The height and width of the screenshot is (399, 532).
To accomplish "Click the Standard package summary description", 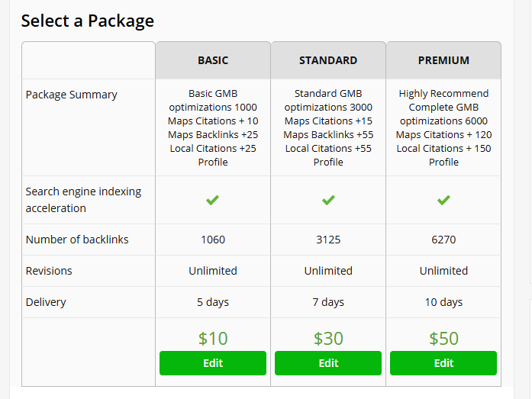I will tap(328, 127).
